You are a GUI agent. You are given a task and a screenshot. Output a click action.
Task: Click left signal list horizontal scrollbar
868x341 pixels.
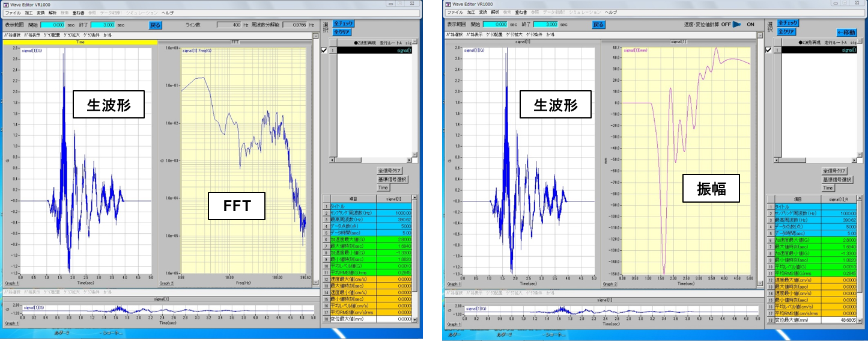pyautogui.click(x=371, y=161)
